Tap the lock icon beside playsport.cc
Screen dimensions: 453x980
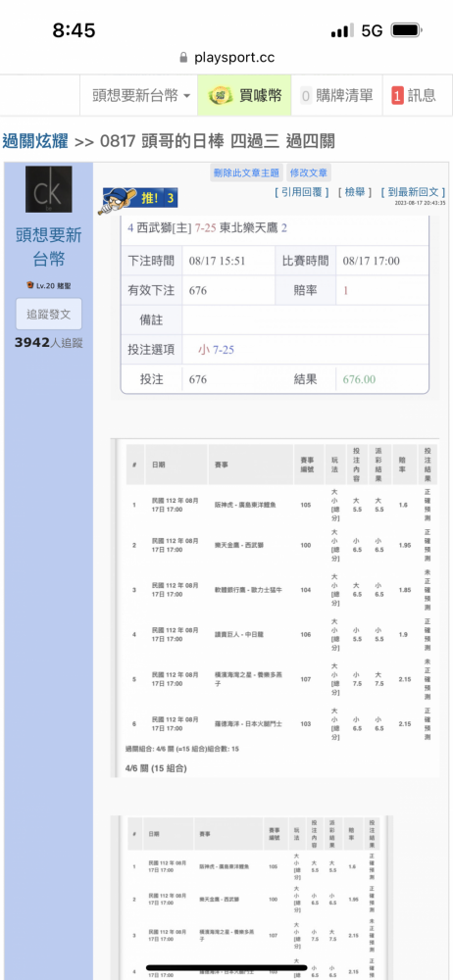183,58
